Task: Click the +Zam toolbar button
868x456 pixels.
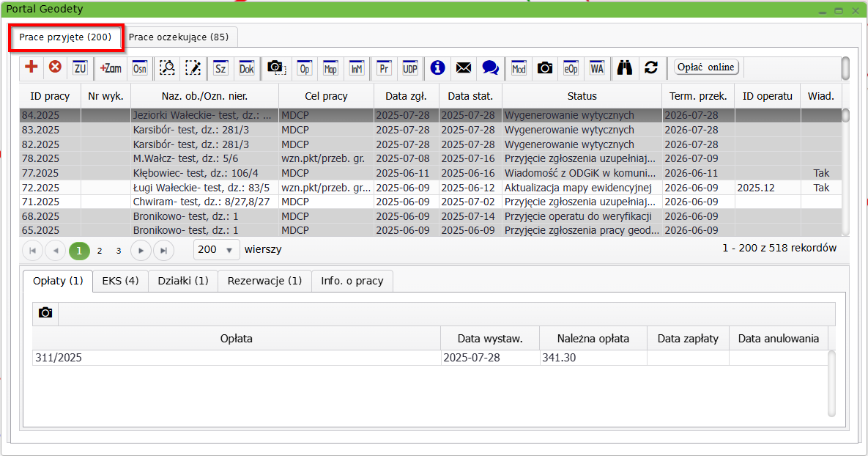Action: 111,67
